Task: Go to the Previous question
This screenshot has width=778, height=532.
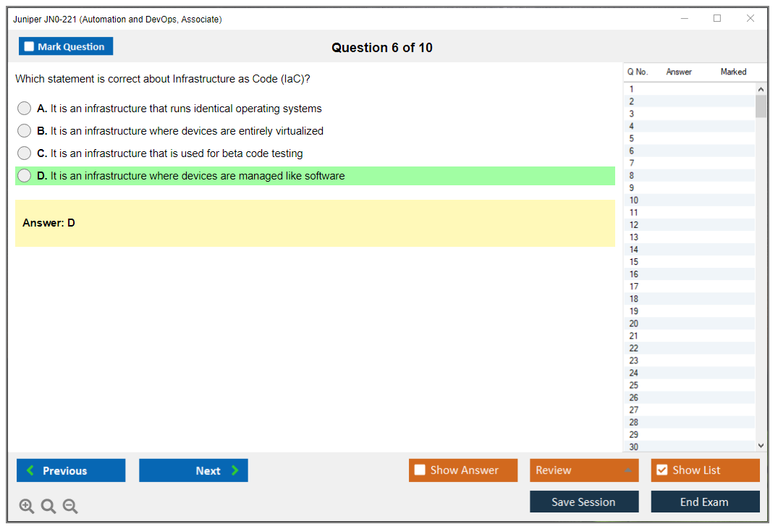Action: [71, 470]
